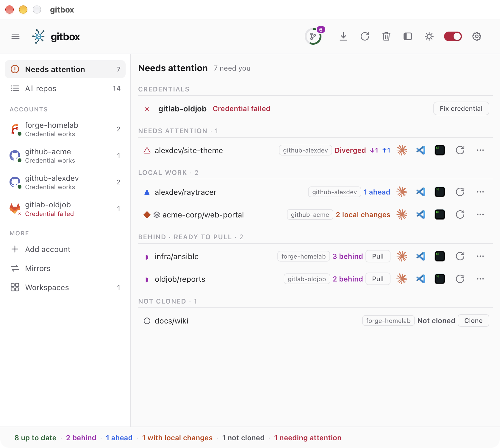The image size is (500, 448).
Task: Click the '2 local changes' status text
Action: [363, 214]
